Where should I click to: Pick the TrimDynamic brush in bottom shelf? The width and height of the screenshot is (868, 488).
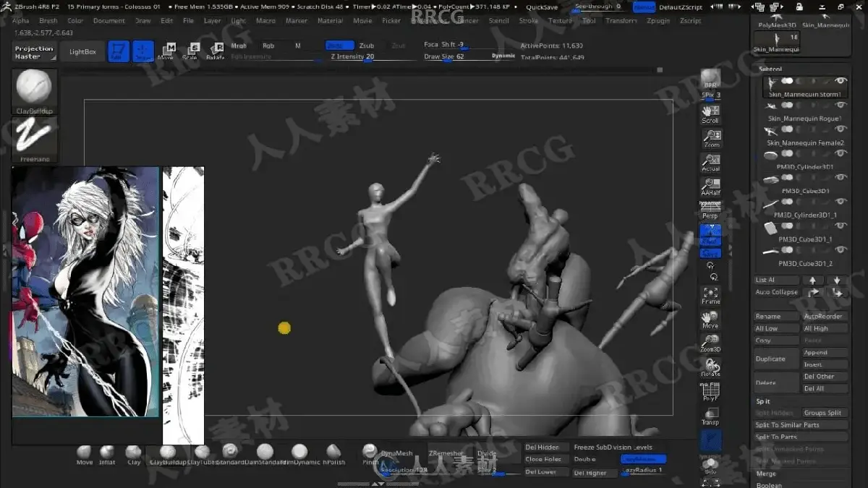coord(299,455)
